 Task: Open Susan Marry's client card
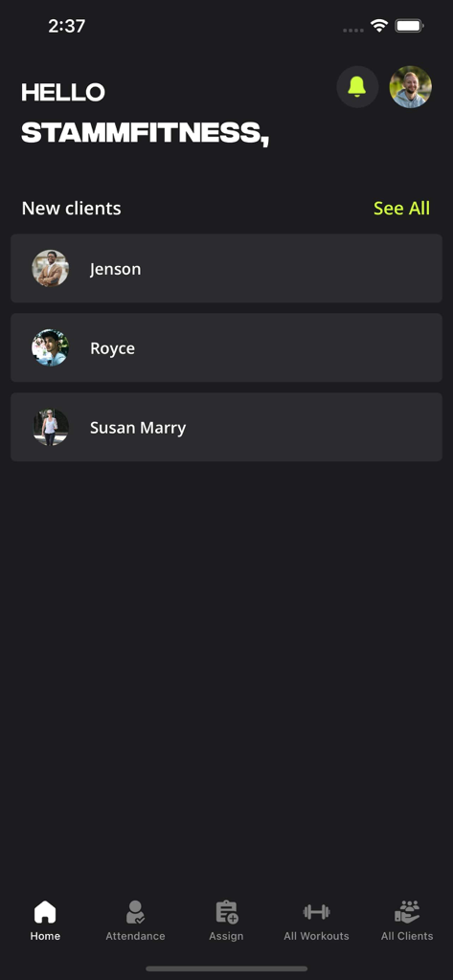pos(226,428)
